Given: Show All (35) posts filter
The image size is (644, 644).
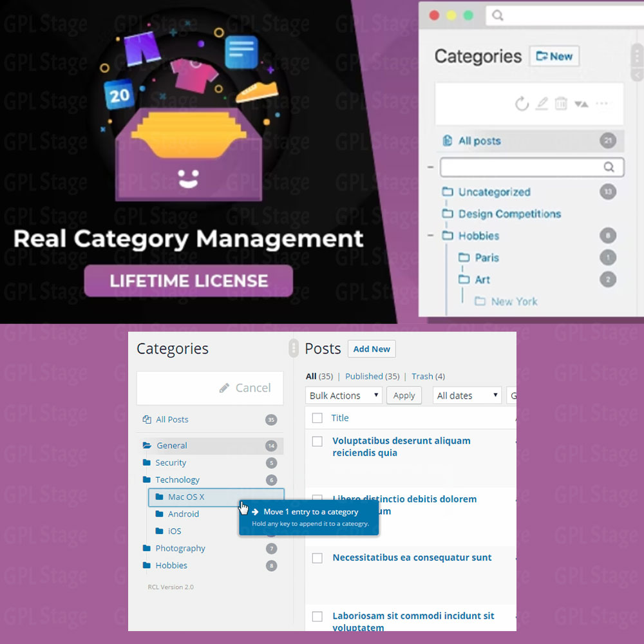Looking at the screenshot, I should click(x=319, y=376).
